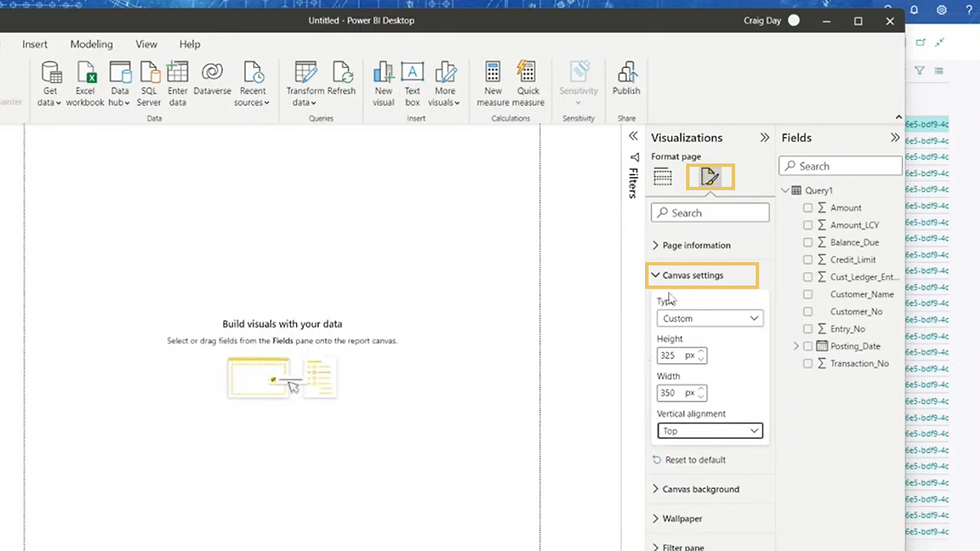Open the Insert ribbon tab
This screenshot has width=980, height=551.
pos(34,44)
